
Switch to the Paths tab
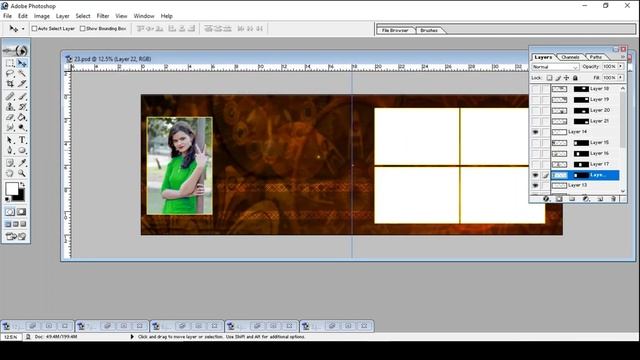point(596,57)
